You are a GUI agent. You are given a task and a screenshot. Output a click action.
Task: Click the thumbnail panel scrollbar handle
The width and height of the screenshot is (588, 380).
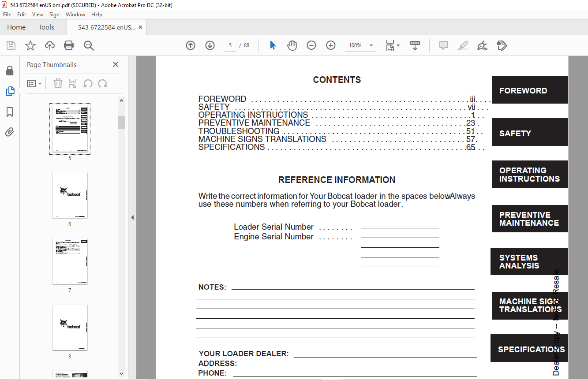coord(122,122)
